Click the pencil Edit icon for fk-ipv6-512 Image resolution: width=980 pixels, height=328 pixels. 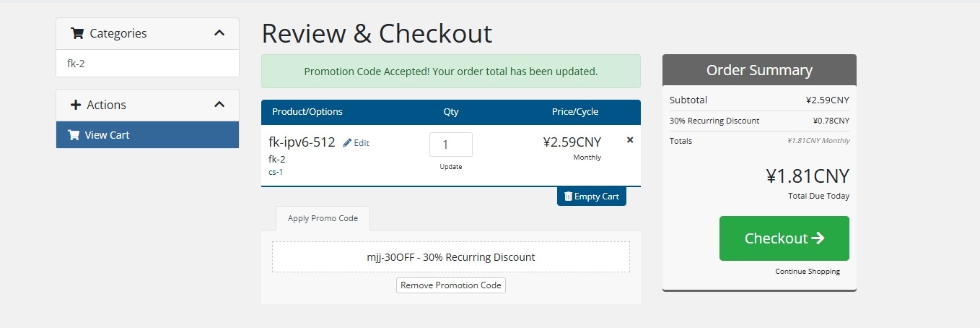coord(347,143)
